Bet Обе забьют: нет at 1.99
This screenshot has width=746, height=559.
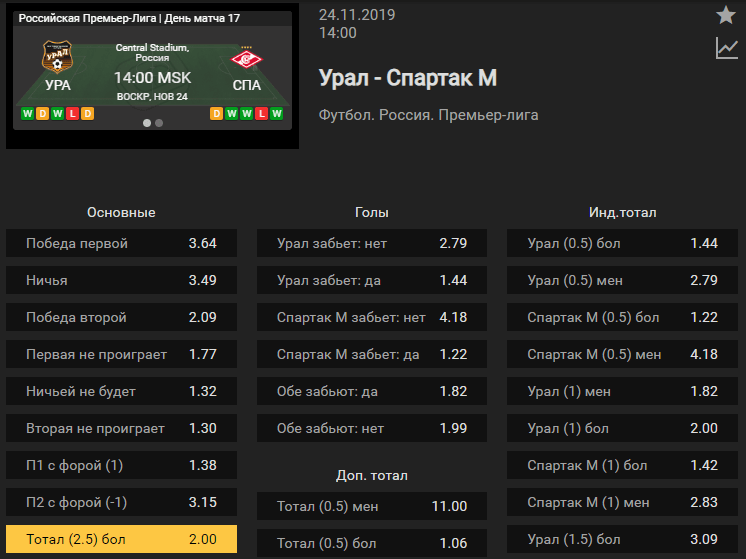click(x=372, y=428)
